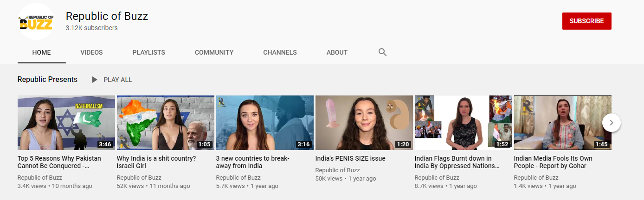
Task: Open the Playlists tab
Action: pyautogui.click(x=148, y=52)
